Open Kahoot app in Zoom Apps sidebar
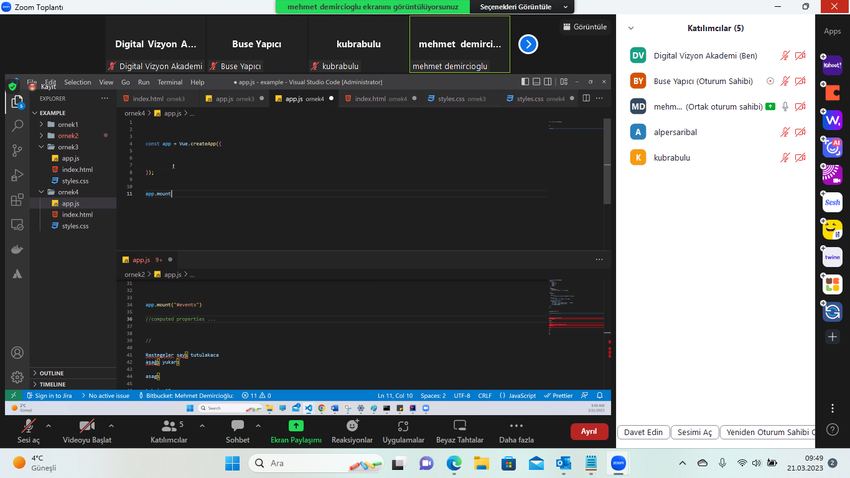 (832, 65)
